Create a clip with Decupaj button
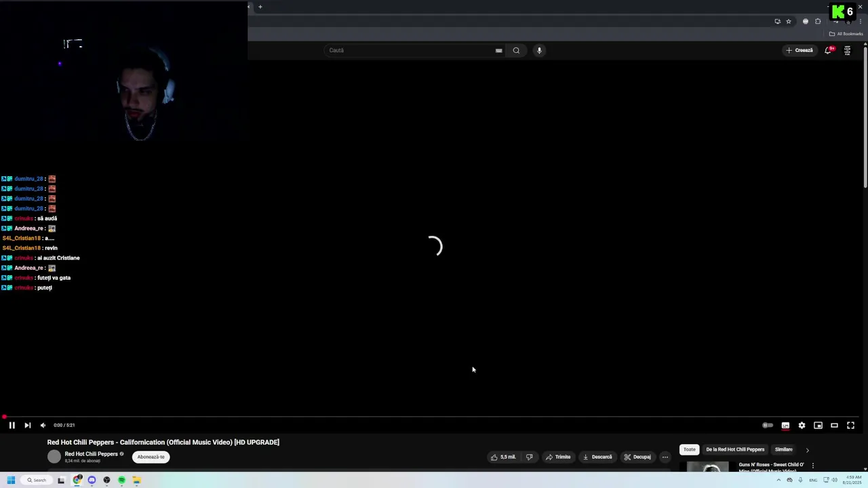This screenshot has width=868, height=488. click(637, 457)
